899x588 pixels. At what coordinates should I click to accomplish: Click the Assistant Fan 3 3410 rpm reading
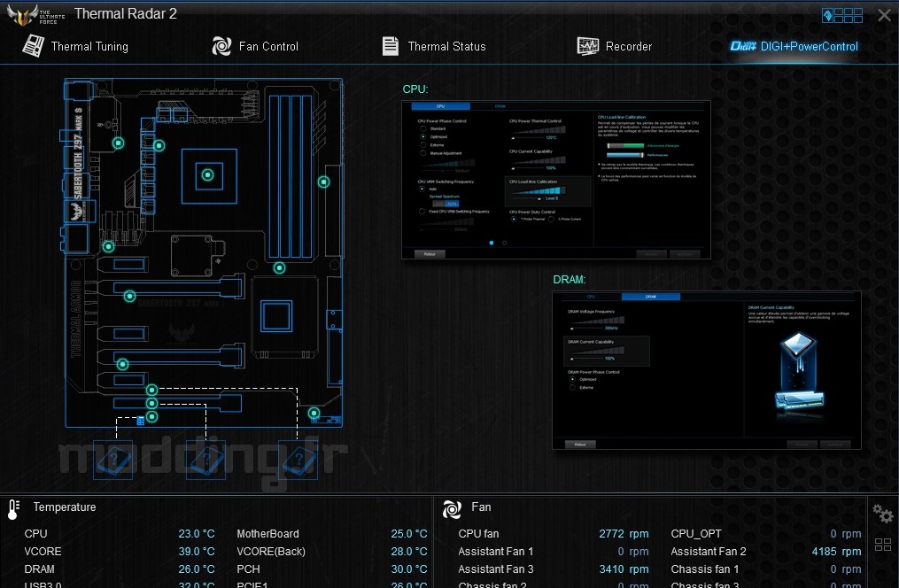coord(554,569)
